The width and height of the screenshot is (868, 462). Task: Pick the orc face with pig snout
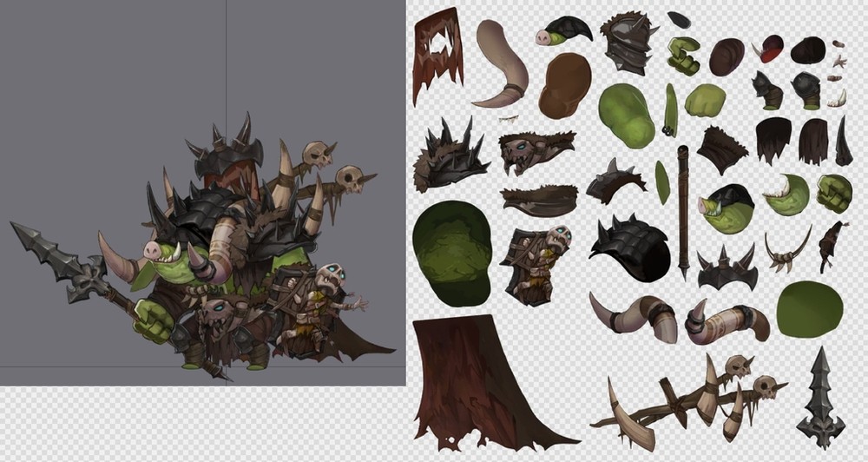(726, 208)
